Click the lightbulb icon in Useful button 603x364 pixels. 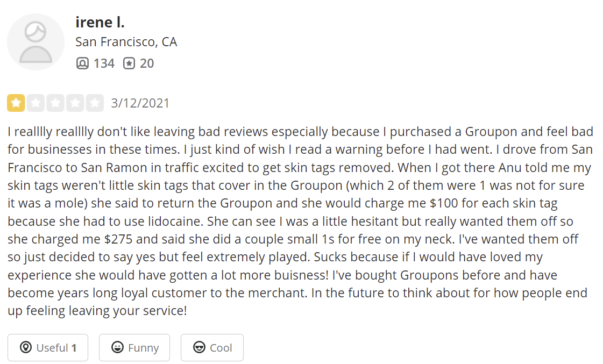[26, 347]
